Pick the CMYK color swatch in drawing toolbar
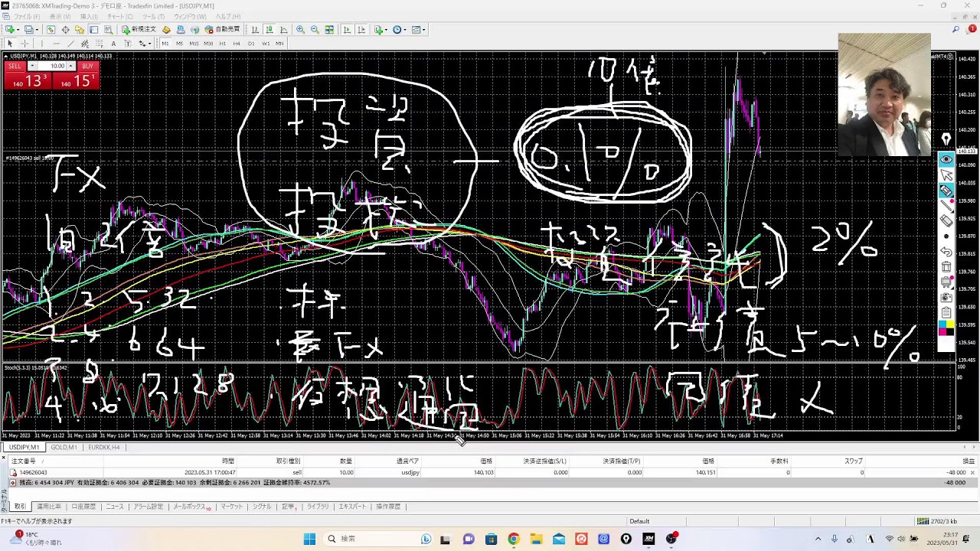 coord(946,328)
